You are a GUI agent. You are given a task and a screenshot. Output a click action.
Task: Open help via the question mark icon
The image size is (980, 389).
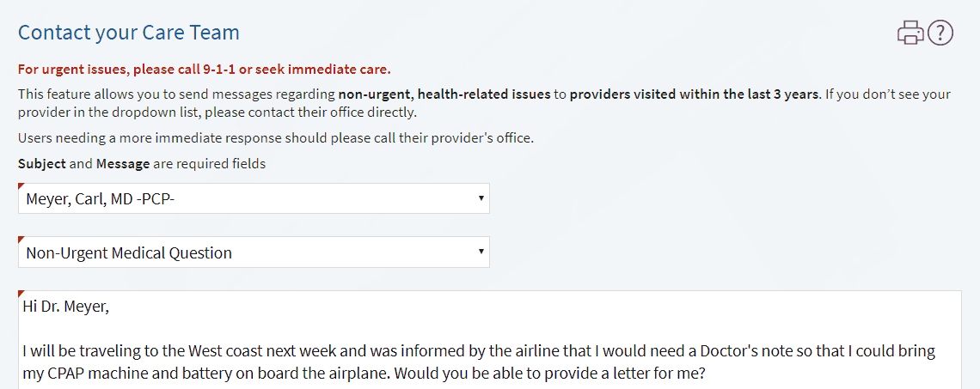(x=940, y=33)
